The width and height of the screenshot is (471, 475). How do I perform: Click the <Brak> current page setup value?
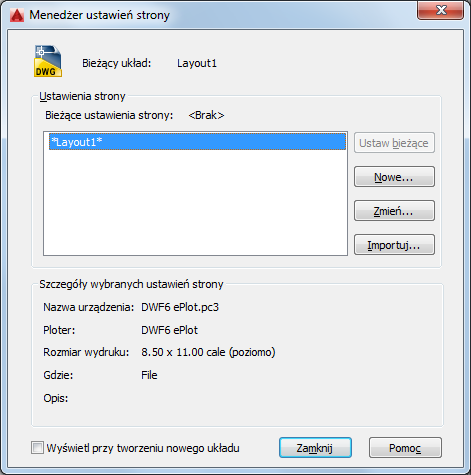[206, 115]
